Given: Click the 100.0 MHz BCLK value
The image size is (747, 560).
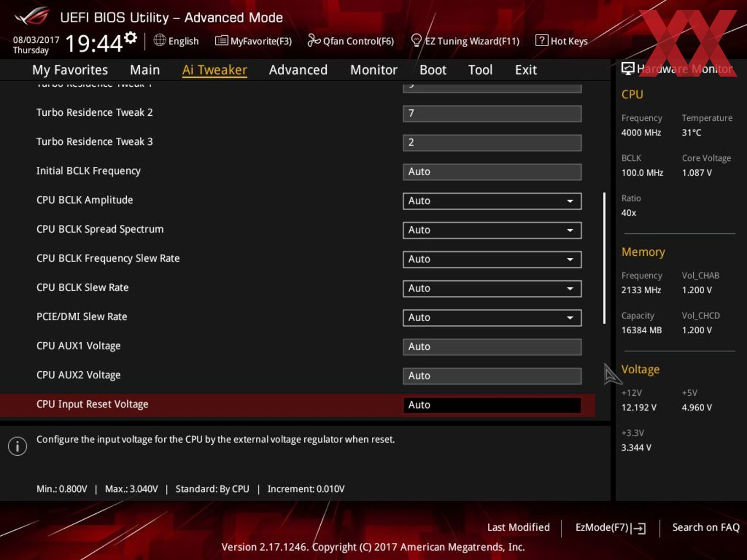Looking at the screenshot, I should tap(642, 172).
